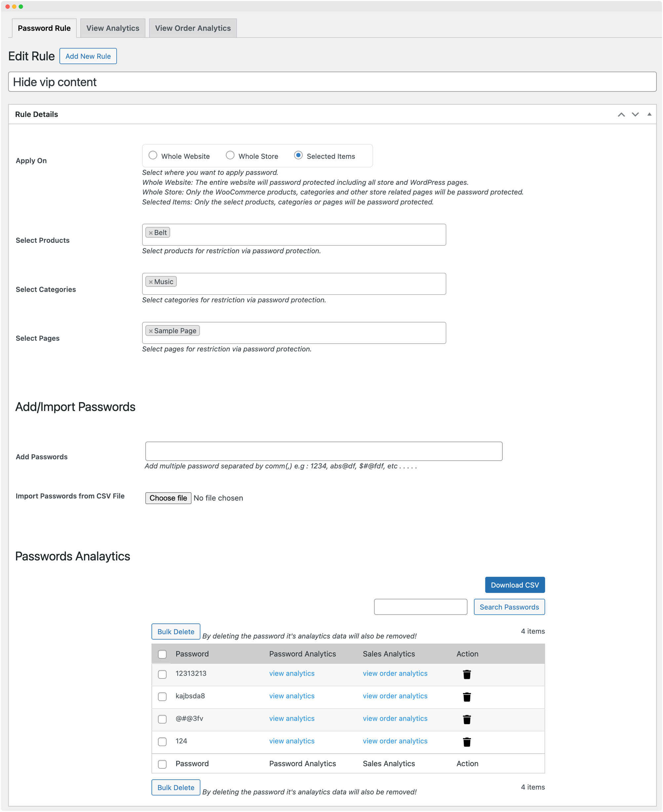This screenshot has height=812, width=663.
Task: Tick the select-all checkbox in table header
Action: coord(162,654)
